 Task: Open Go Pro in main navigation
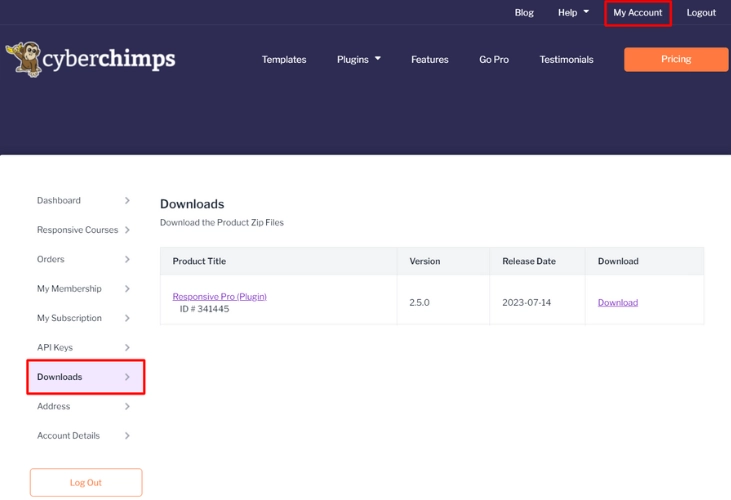click(x=494, y=60)
